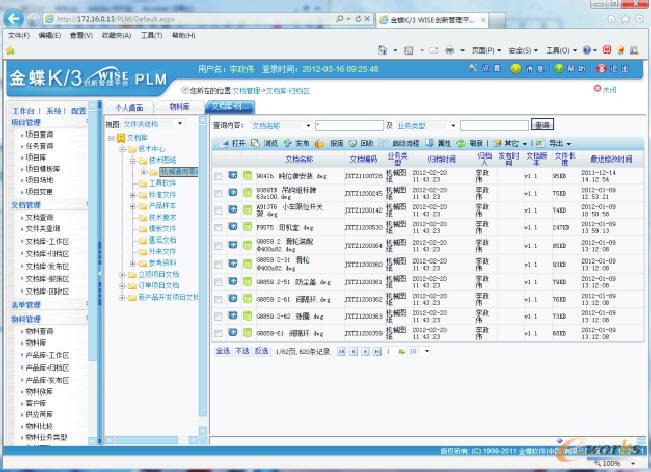Click the 查询 search button
The width and height of the screenshot is (651, 472).
(x=542, y=125)
